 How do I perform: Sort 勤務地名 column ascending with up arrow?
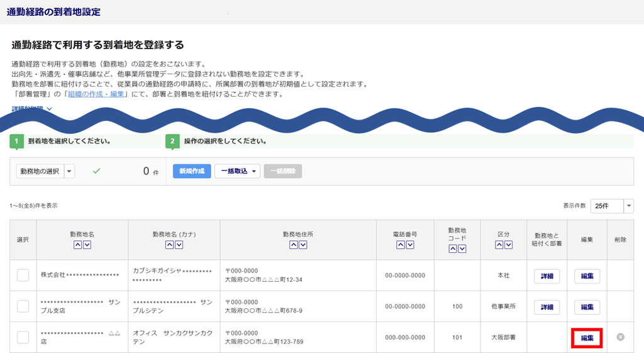click(78, 245)
